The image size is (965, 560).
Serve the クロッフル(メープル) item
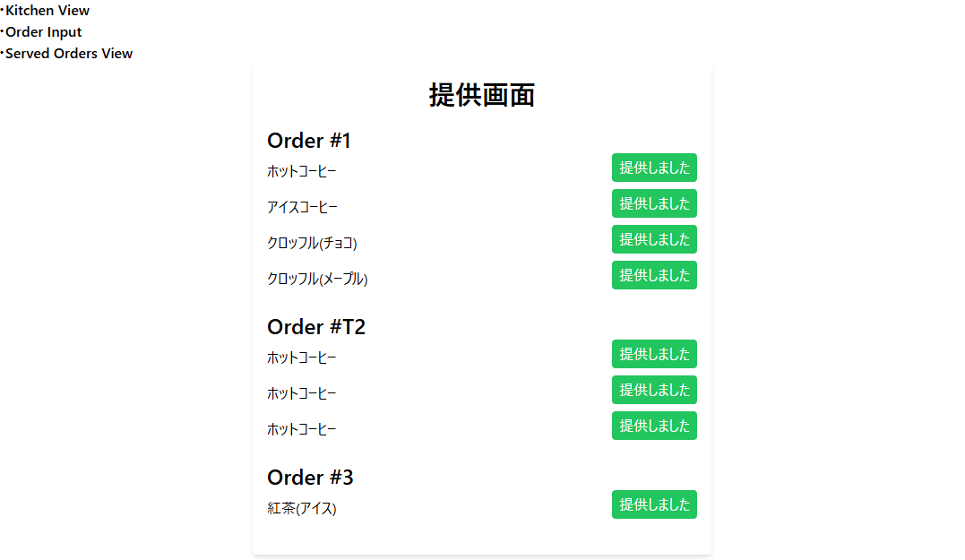pos(654,275)
